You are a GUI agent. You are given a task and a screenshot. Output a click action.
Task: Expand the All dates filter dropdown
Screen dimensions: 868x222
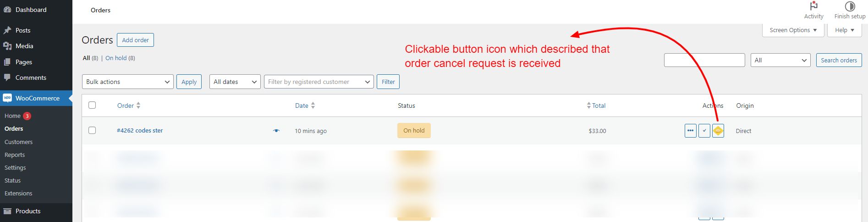tap(235, 82)
